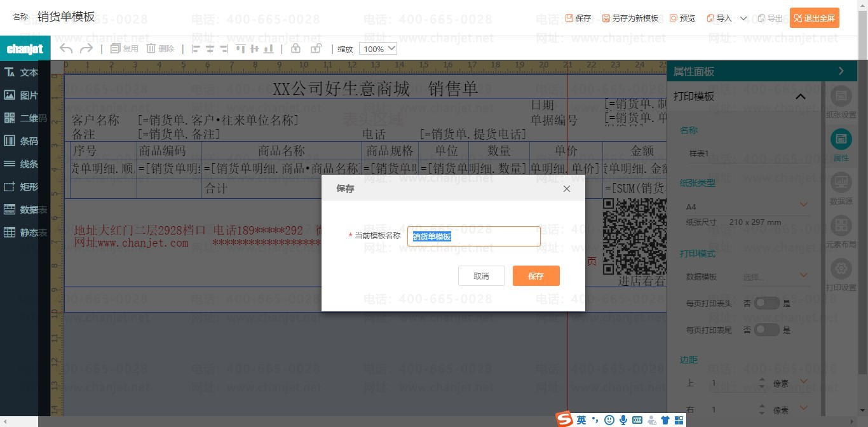Align selected elements to the left
The height and width of the screenshot is (427, 868).
pos(195,48)
